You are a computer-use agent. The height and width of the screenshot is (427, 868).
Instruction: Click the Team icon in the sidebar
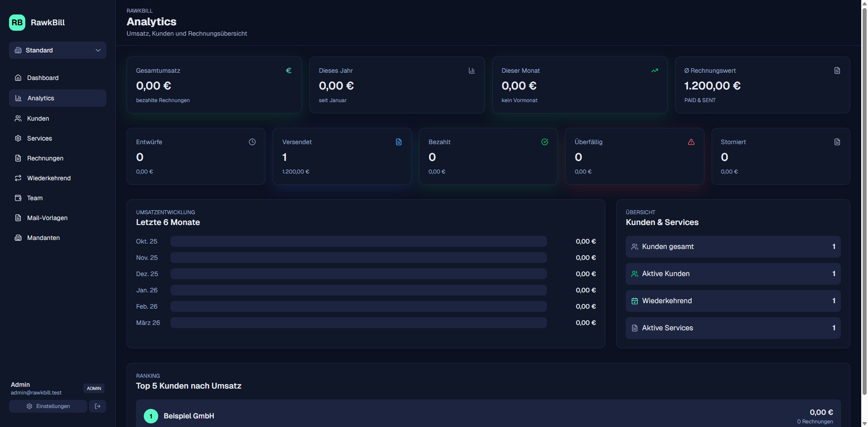pyautogui.click(x=18, y=198)
